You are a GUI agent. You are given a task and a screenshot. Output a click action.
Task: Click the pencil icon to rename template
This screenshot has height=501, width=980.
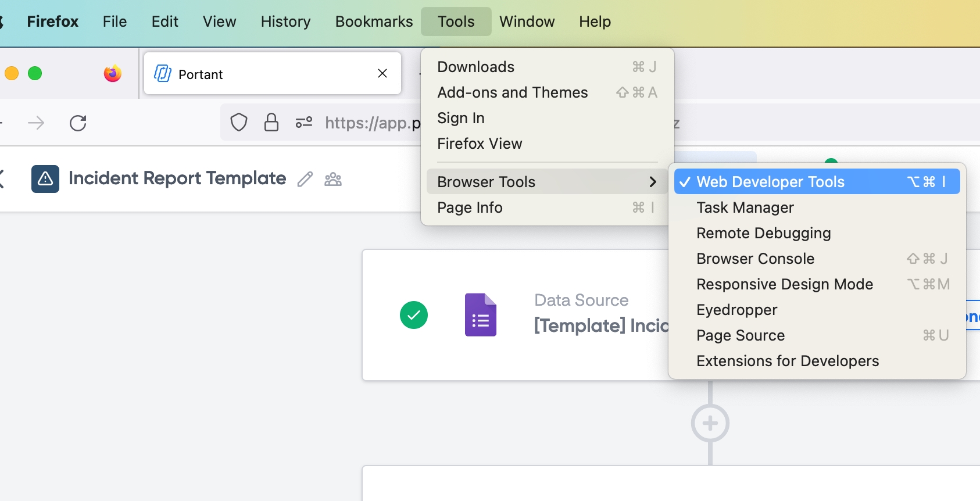(x=305, y=179)
